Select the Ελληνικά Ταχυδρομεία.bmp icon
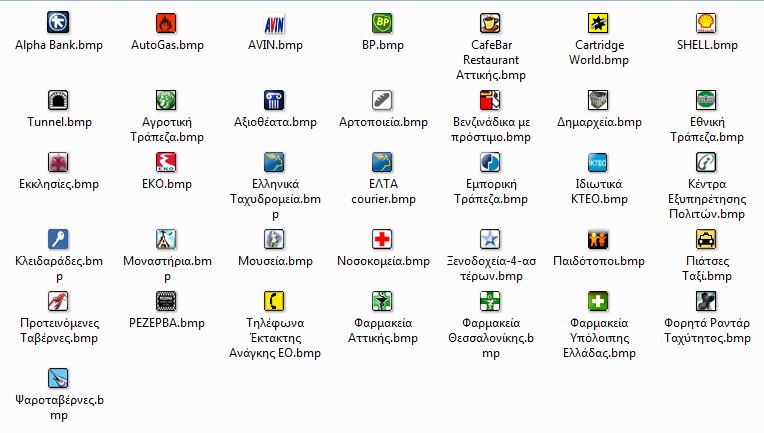 274,162
